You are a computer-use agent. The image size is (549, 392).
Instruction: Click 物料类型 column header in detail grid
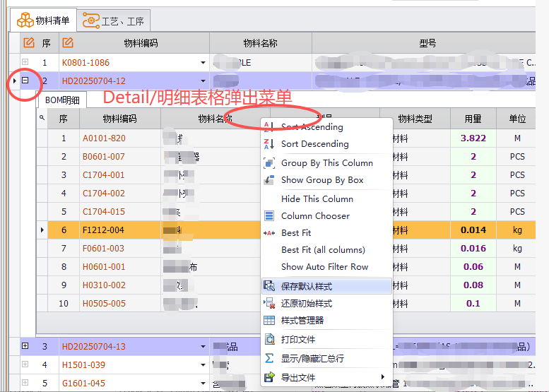tap(415, 119)
